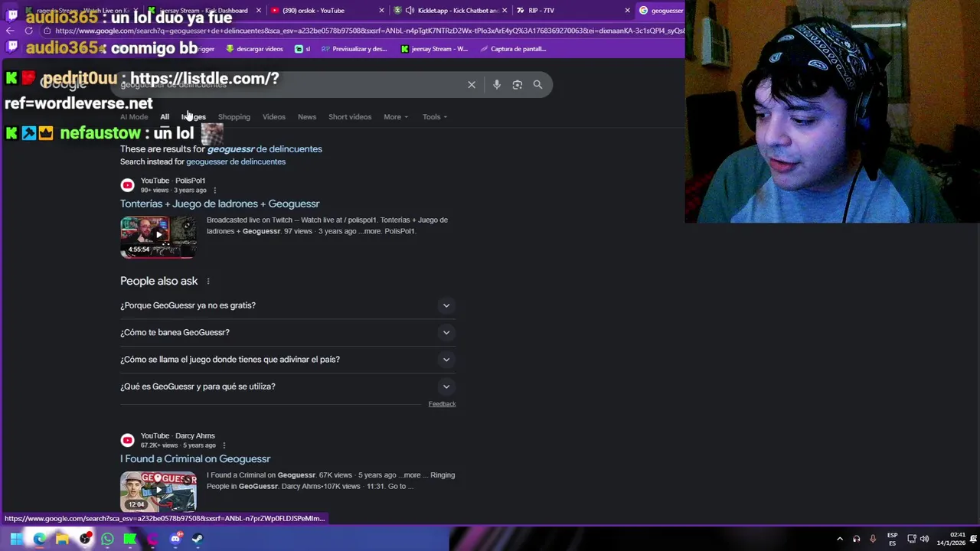Go back with browser back arrow
Viewport: 980px width, 551px height.
[x=10, y=31]
